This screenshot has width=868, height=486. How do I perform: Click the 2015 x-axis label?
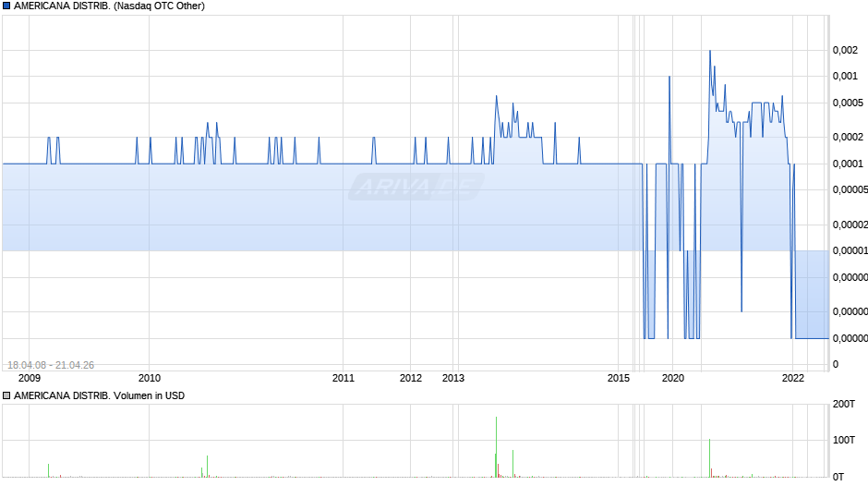tap(619, 378)
